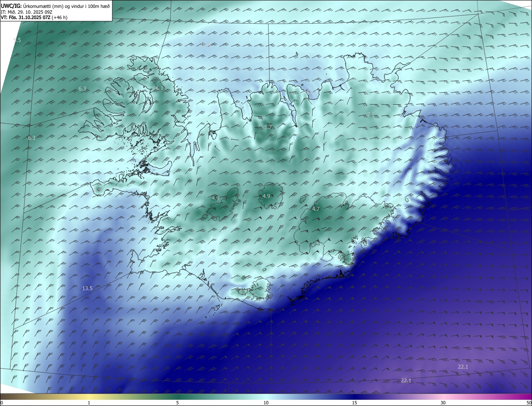Click the "VT: Fös. 31.10.2025 07Z (+46 h)" line
The image size is (532, 406).
(x=34, y=17)
